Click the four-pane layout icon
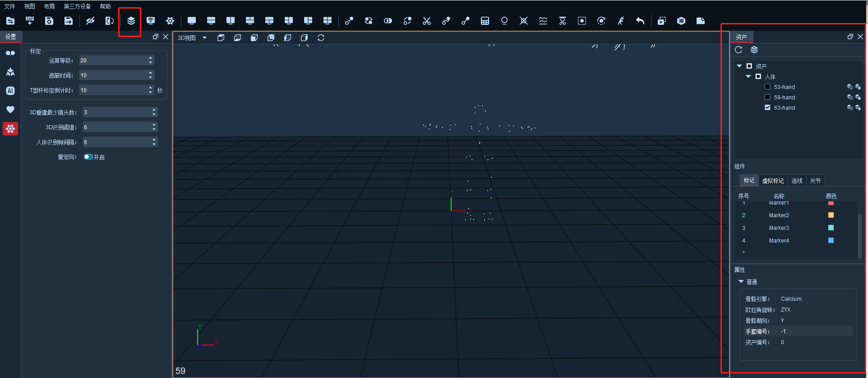Image resolution: width=868 pixels, height=378 pixels. pyautogui.click(x=328, y=21)
